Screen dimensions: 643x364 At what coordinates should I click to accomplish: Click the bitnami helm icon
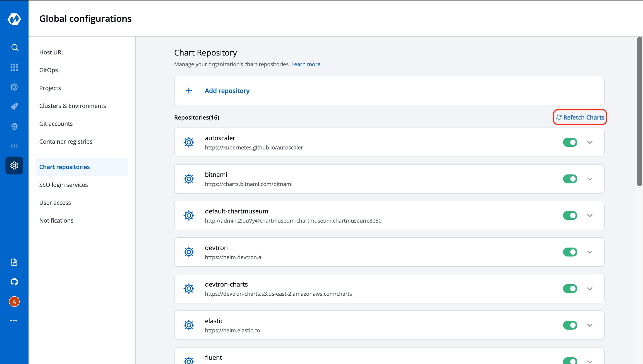189,179
